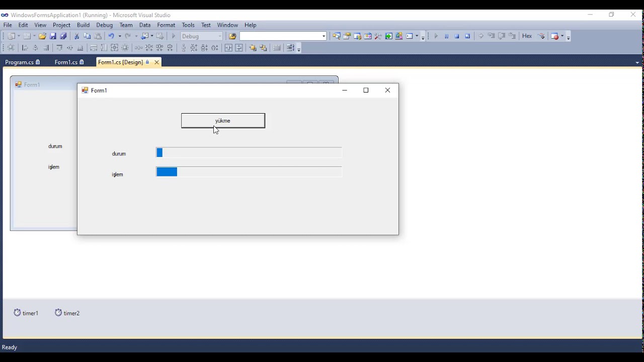Expand the Layout toolbar options overflow arrow
Screen dimensions: 644x362
[x=299, y=49]
